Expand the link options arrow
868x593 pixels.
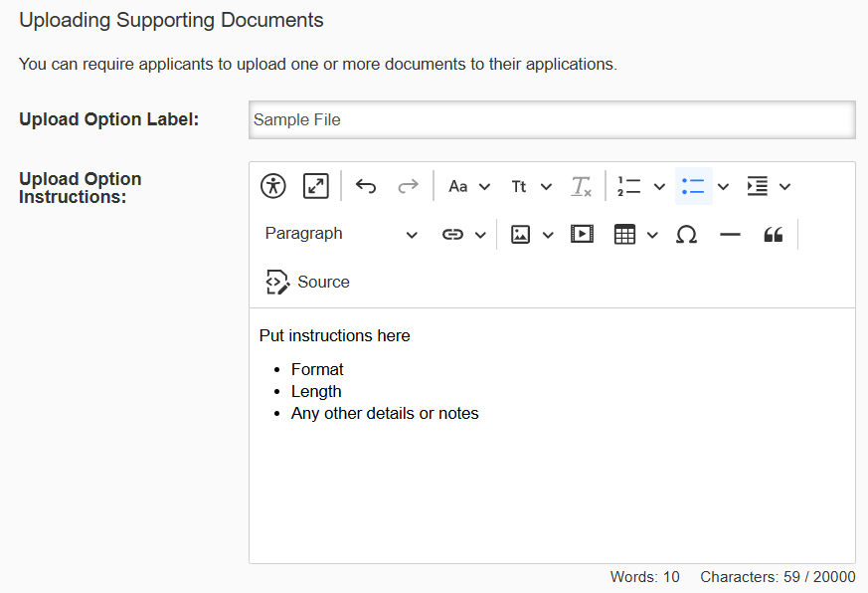pos(480,235)
